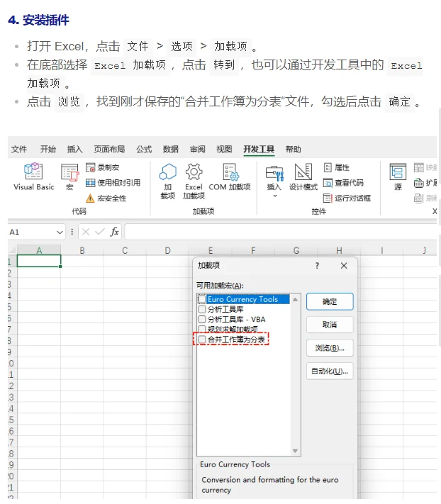Expand the Name Box dropdown arrow
The image size is (441, 504).
point(60,232)
